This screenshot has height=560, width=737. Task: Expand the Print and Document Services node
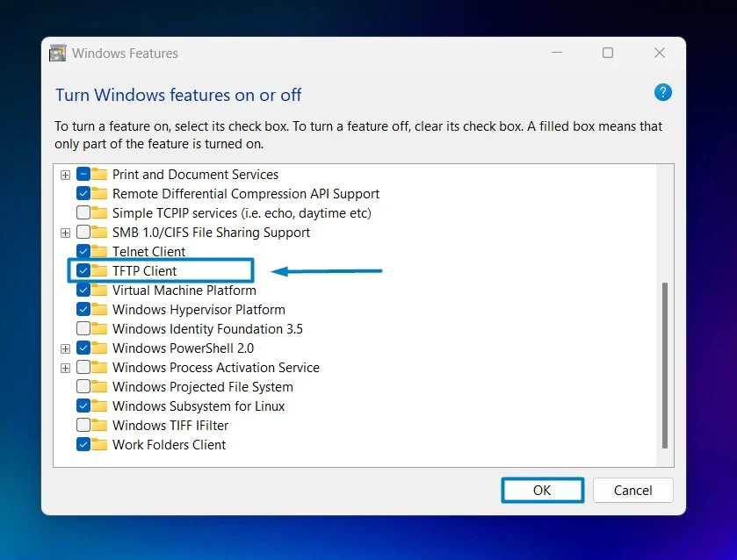click(65, 176)
